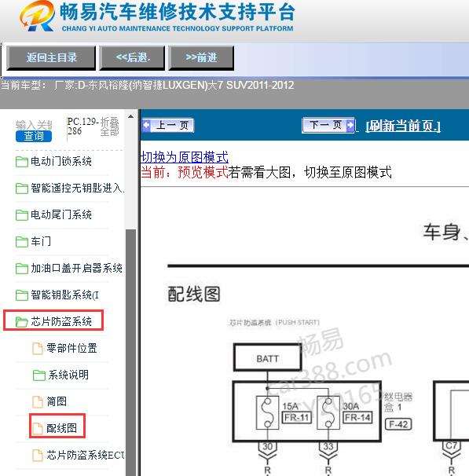Screen dimensions: 469x476
Task: Return to main directory via 返回主目录
Action: 51,57
